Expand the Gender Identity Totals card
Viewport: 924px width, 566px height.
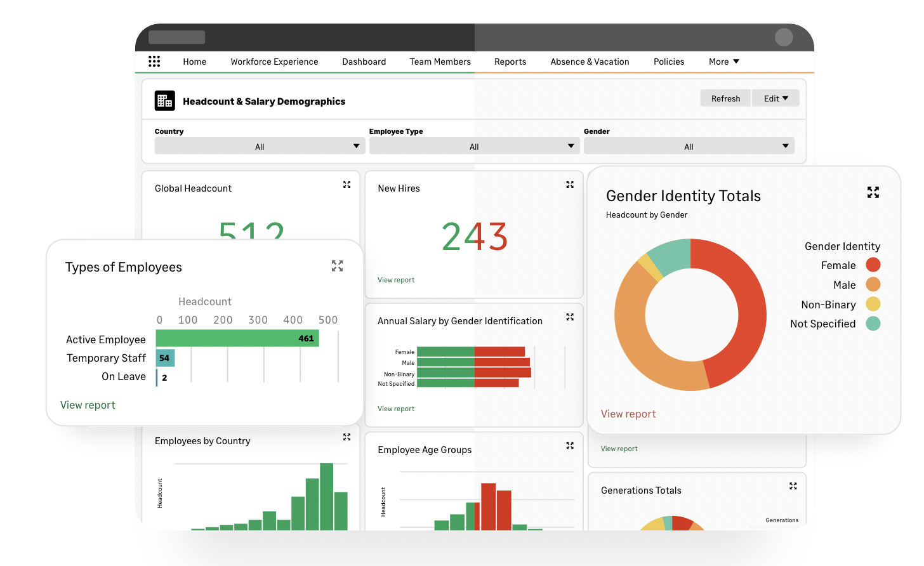point(873,192)
